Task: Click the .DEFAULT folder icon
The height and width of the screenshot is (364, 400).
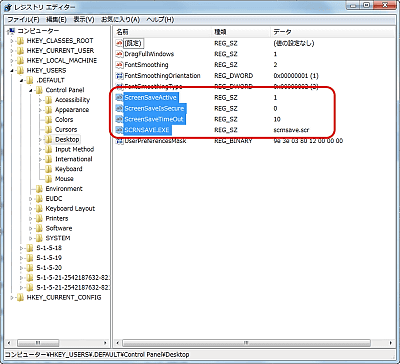Action: click(x=30, y=80)
